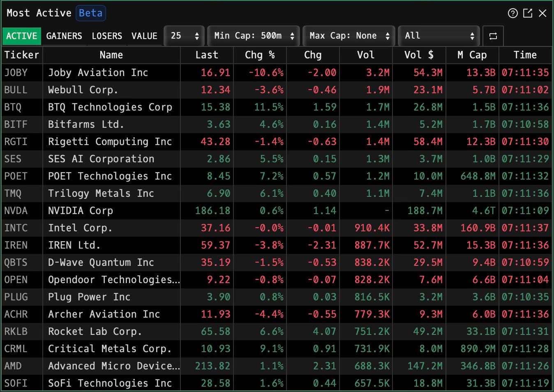Select the BTQ ticker
Screen dimensions: 554x392
13,107
